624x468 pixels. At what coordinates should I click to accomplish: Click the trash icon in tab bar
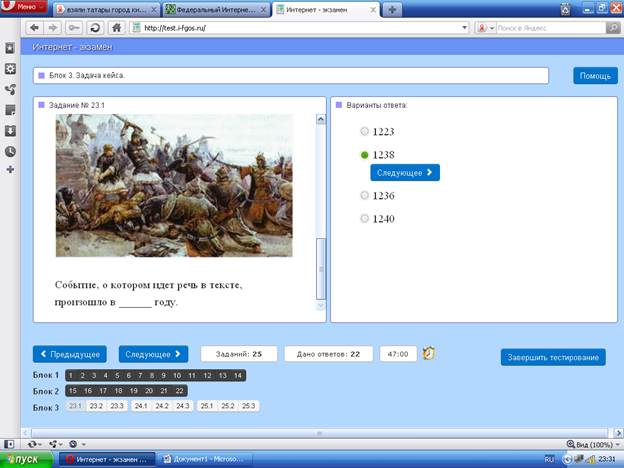click(566, 9)
